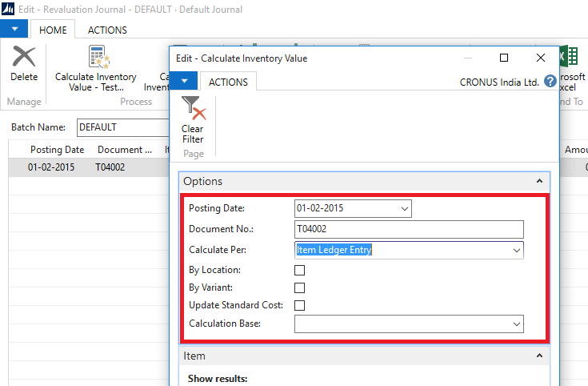Open the help question mark icon
The width and height of the screenshot is (588, 386).
pos(550,82)
